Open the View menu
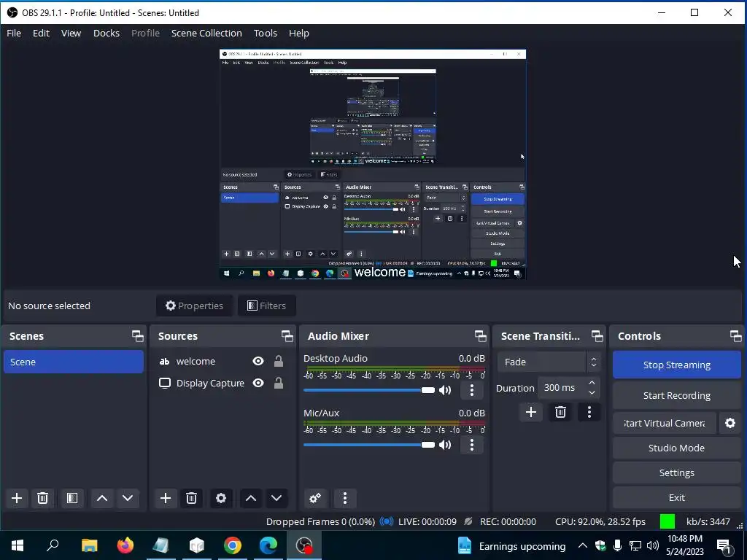 (71, 34)
